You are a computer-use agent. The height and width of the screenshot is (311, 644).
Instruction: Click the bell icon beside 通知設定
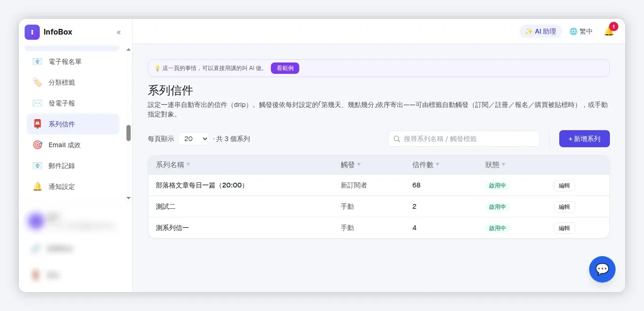coord(37,187)
